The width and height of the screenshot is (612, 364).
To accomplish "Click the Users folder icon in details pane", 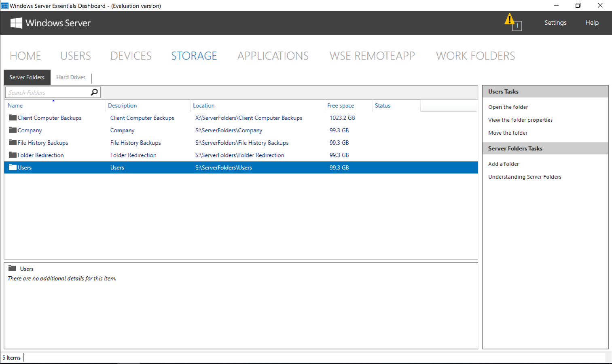I will click(13, 269).
